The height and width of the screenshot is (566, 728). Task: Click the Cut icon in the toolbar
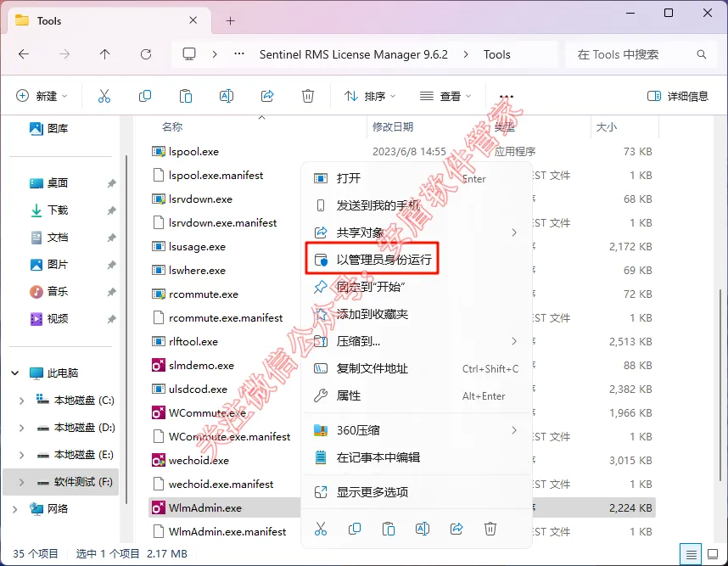(104, 96)
